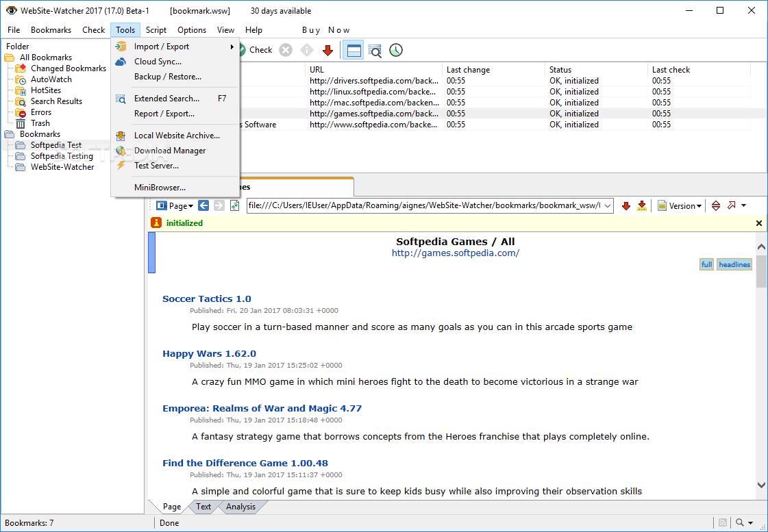The height and width of the screenshot is (532, 768).
Task: Select HotSites folder
Action: point(45,90)
